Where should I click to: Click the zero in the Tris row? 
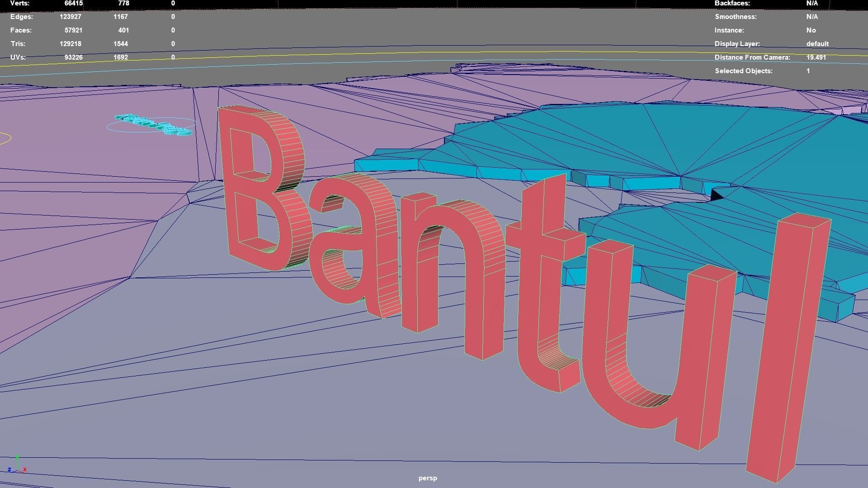coord(173,44)
